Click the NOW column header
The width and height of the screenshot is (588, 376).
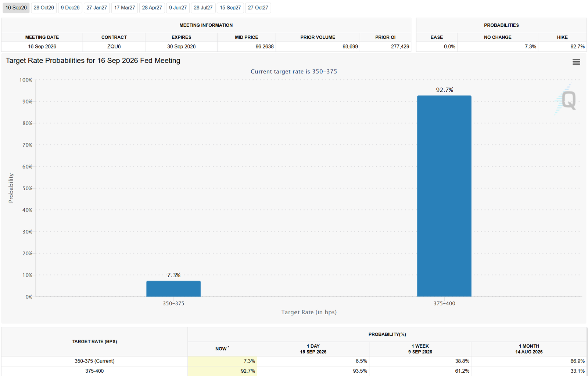point(222,349)
